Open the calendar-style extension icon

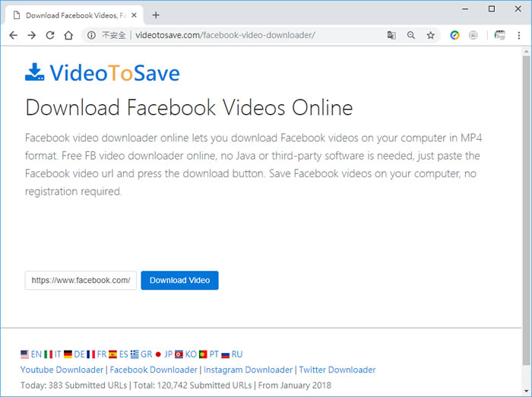[x=499, y=35]
